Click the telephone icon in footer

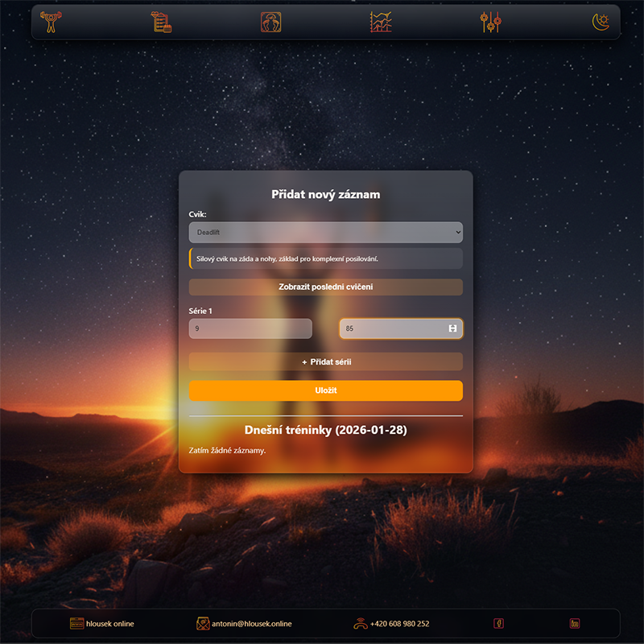pyautogui.click(x=360, y=624)
